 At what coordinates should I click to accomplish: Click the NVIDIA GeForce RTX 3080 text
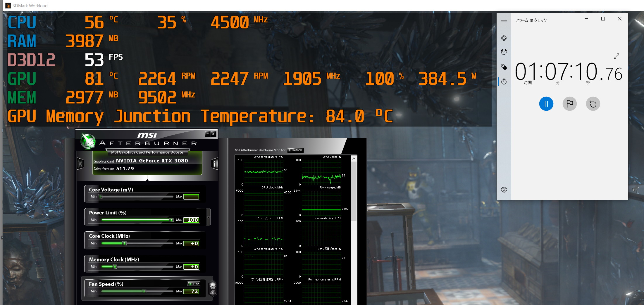152,161
